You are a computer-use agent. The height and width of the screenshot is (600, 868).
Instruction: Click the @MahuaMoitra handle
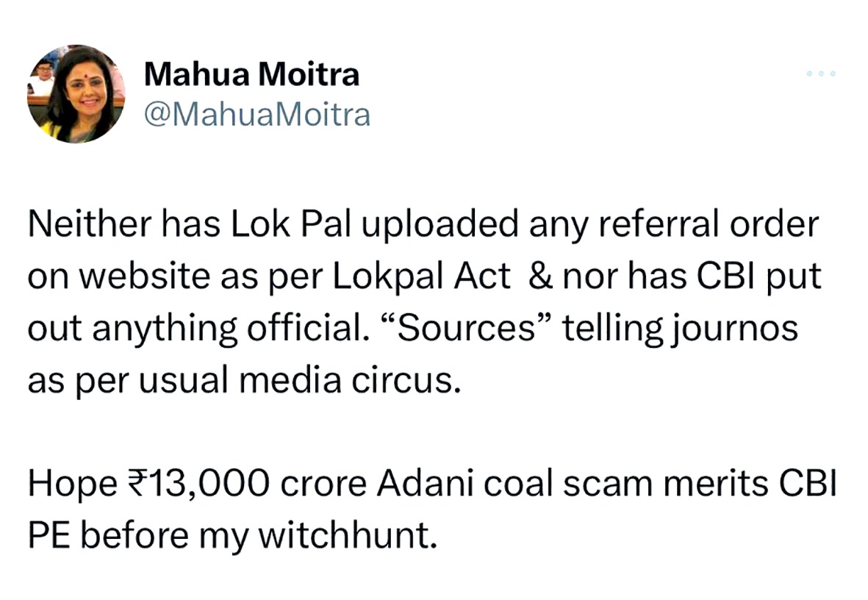pos(257,115)
